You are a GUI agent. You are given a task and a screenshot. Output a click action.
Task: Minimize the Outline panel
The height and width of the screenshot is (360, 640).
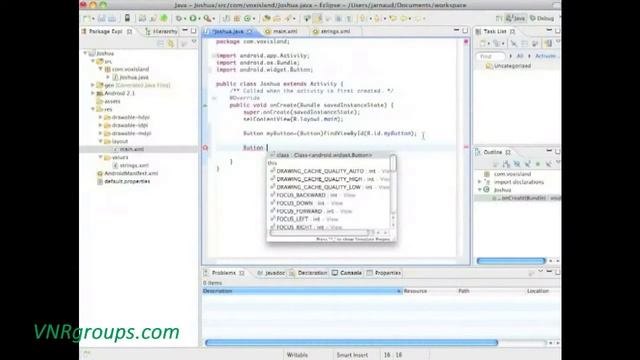549,151
